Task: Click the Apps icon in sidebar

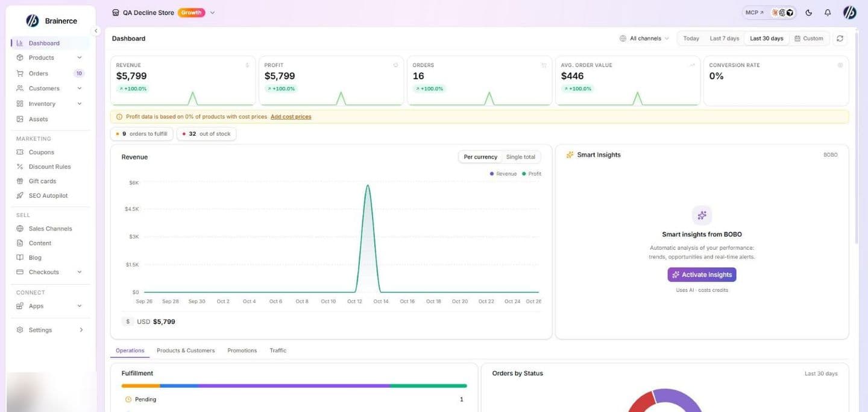Action: point(20,306)
